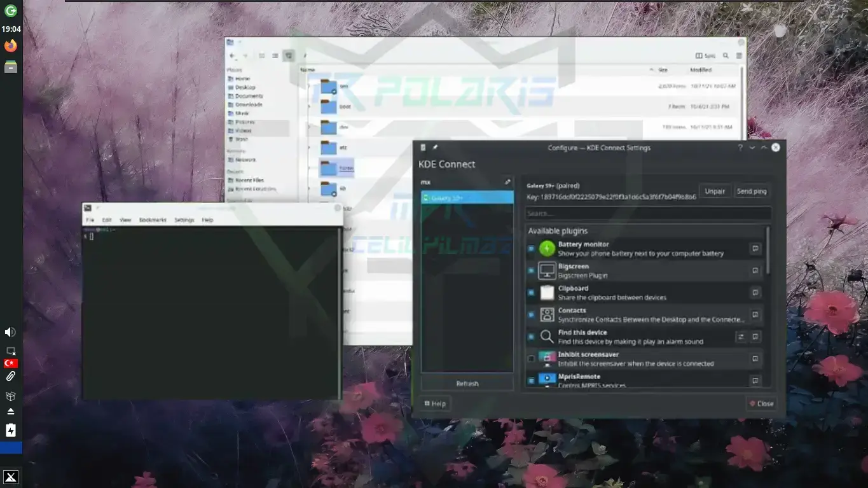Open Help in KDE Connect Settings

tap(435, 403)
